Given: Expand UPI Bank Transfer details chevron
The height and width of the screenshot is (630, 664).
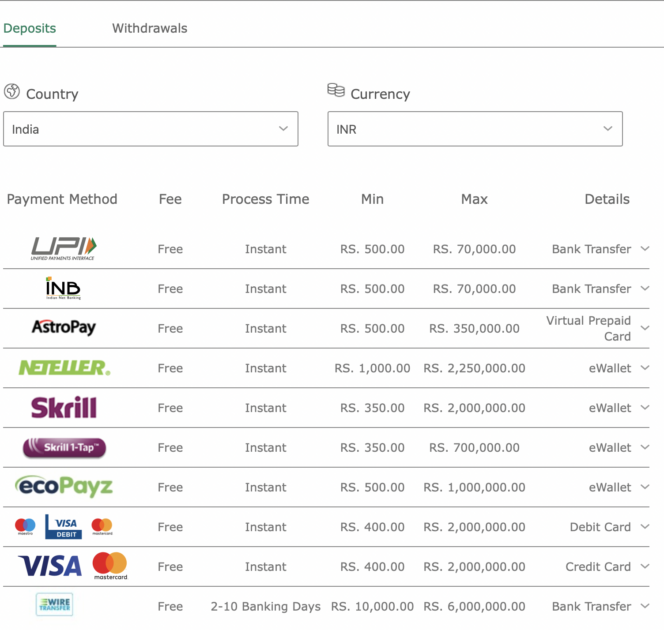Looking at the screenshot, I should click(645, 249).
